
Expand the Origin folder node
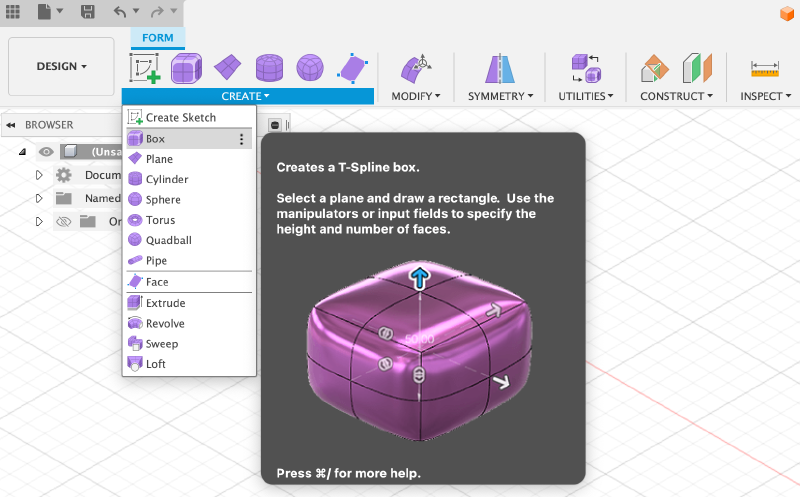click(39, 221)
